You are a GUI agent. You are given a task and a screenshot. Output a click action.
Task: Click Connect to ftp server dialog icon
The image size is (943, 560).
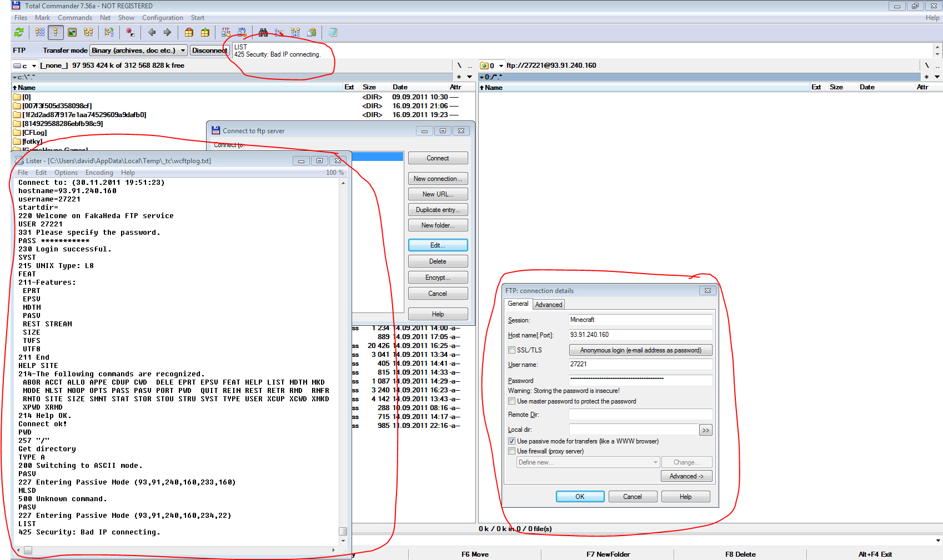(215, 130)
